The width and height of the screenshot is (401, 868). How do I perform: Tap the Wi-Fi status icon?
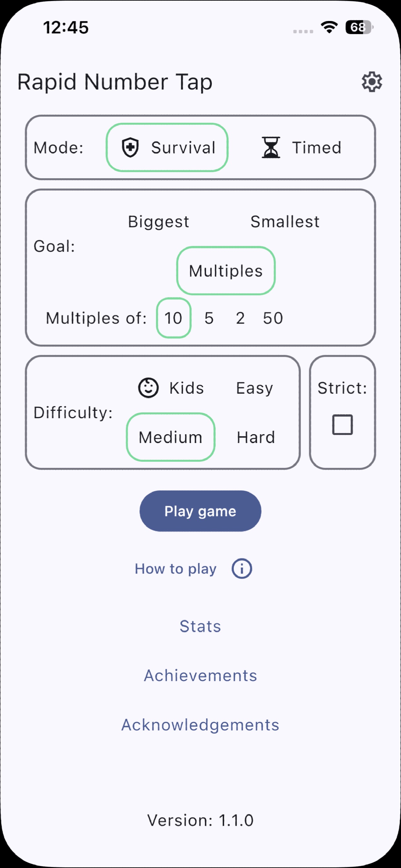tap(329, 27)
